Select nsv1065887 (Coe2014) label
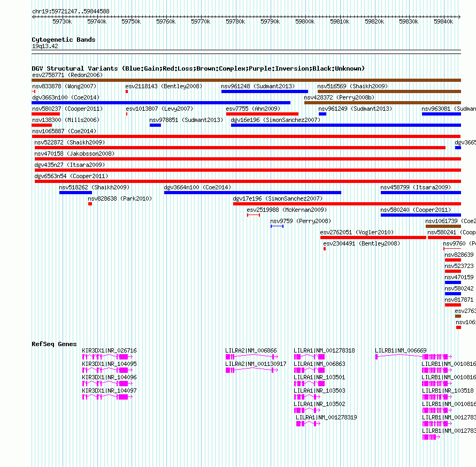 (x=64, y=131)
